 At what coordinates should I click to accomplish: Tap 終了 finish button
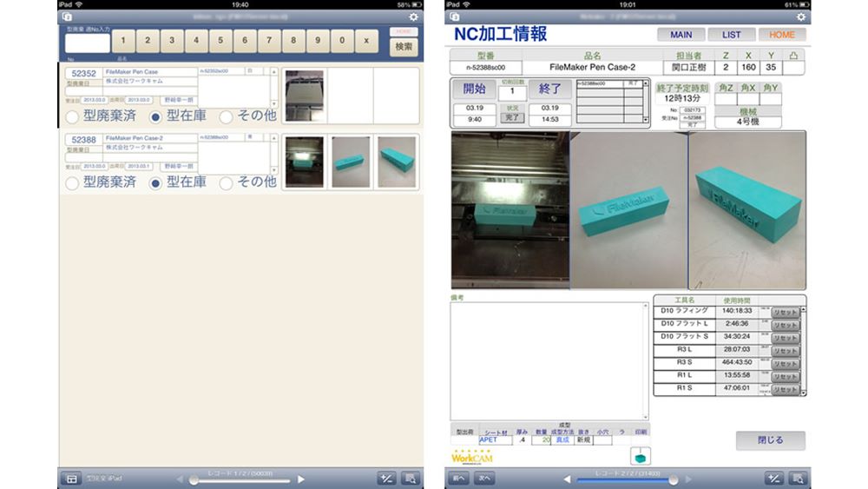click(x=549, y=89)
